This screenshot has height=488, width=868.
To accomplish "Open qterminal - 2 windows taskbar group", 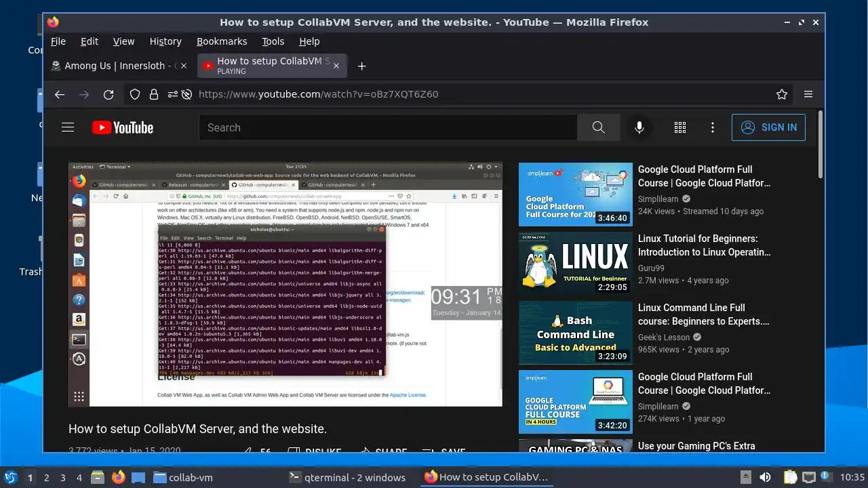I will coord(350,477).
